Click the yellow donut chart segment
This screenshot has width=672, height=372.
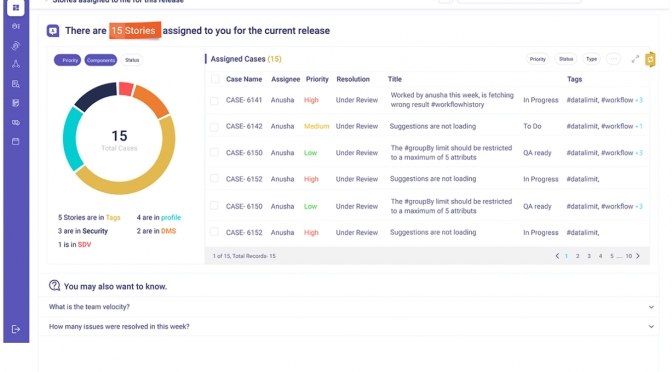[x=154, y=169]
